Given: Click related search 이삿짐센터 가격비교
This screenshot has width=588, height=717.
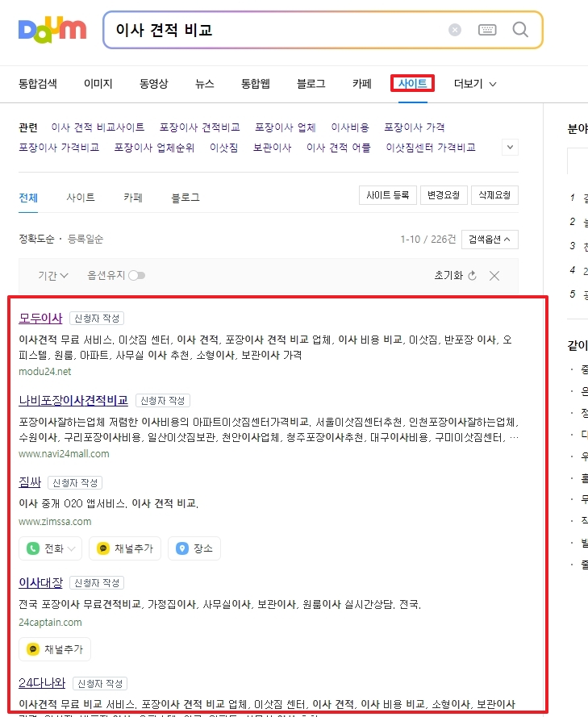Looking at the screenshot, I should (x=431, y=148).
